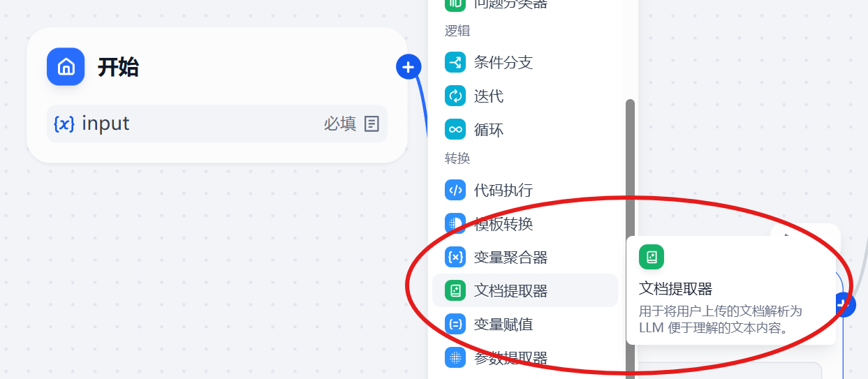The width and height of the screenshot is (868, 379).
Task: Click the 开始 node title
Action: 118,67
